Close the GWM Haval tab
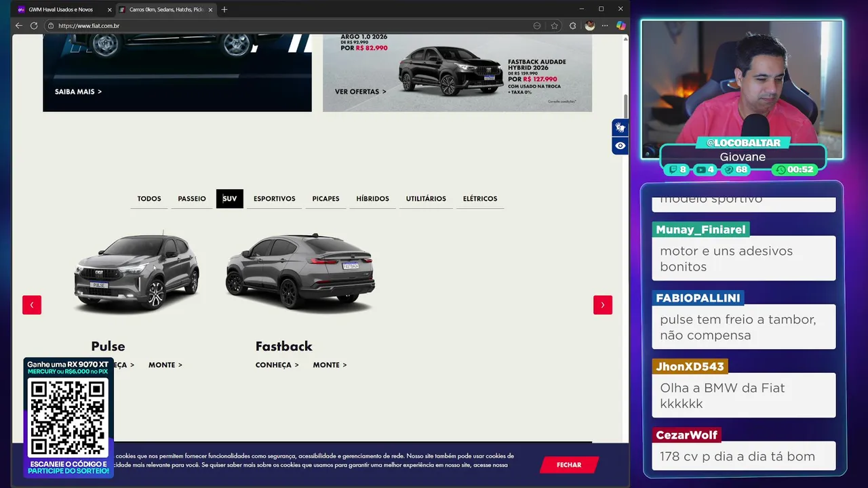 click(109, 9)
